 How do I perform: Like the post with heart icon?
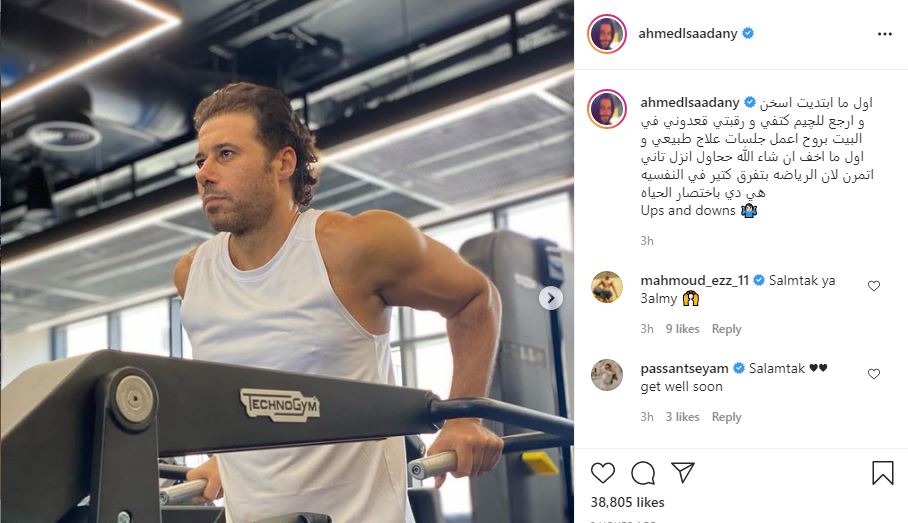[x=602, y=473]
